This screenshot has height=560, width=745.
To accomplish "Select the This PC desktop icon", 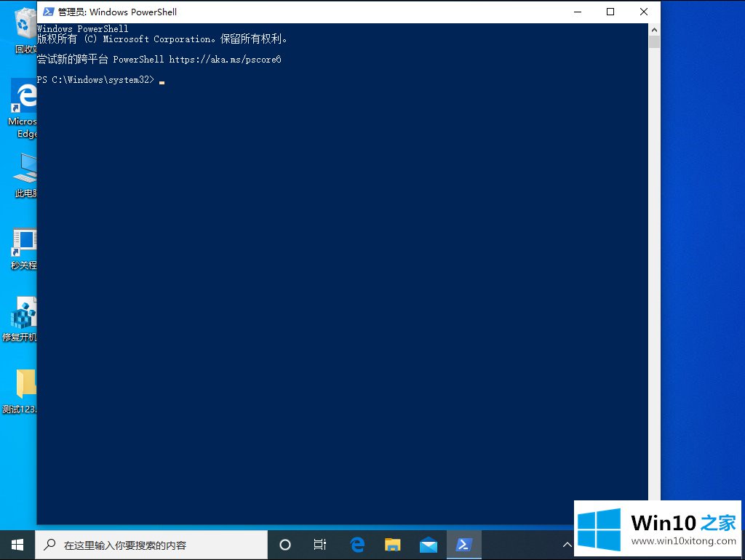I will tap(25, 175).
